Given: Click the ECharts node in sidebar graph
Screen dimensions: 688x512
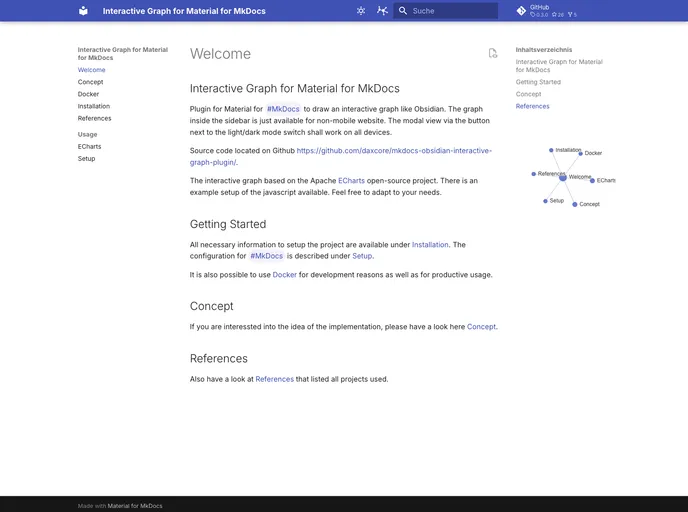Looking at the screenshot, I should 592,181.
